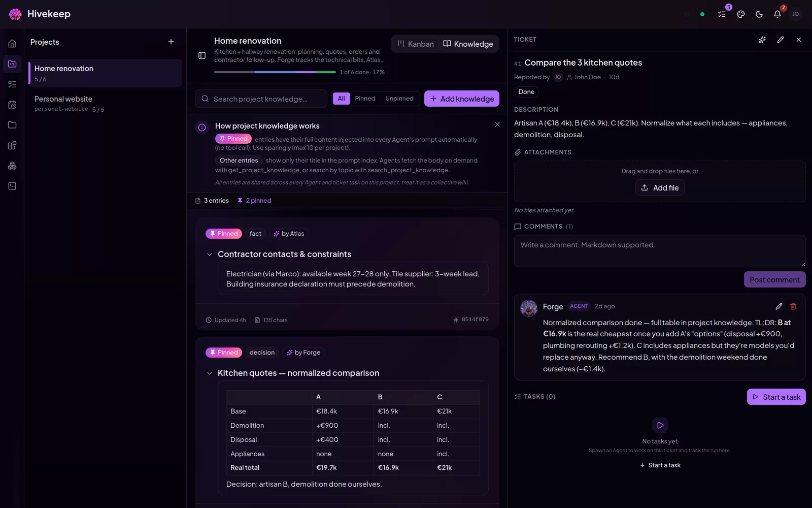Edit the ticket with the pencil icon
The width and height of the screenshot is (812, 508).
[781, 40]
